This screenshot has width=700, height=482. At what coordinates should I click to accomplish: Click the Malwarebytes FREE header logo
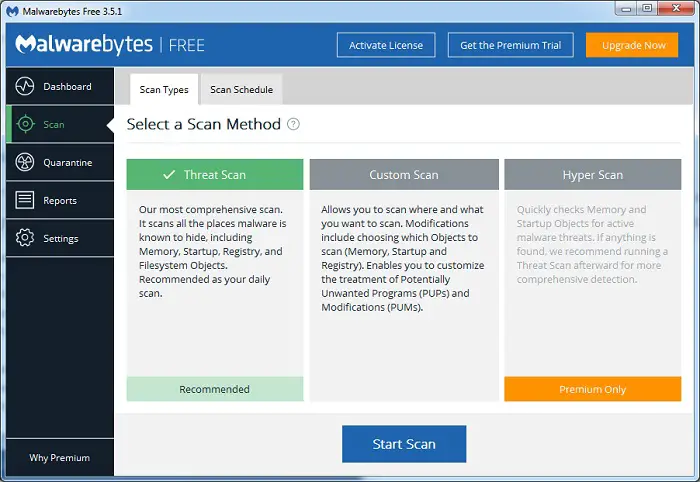tap(110, 44)
